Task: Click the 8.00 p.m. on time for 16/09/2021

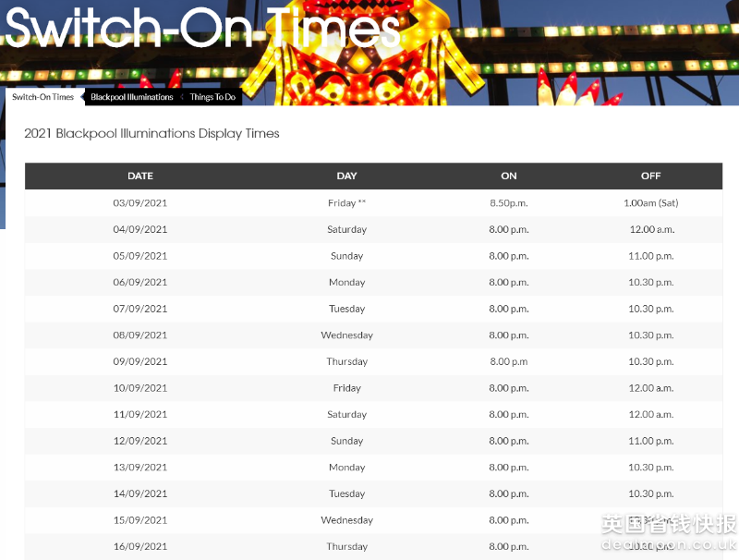Action: tap(509, 546)
